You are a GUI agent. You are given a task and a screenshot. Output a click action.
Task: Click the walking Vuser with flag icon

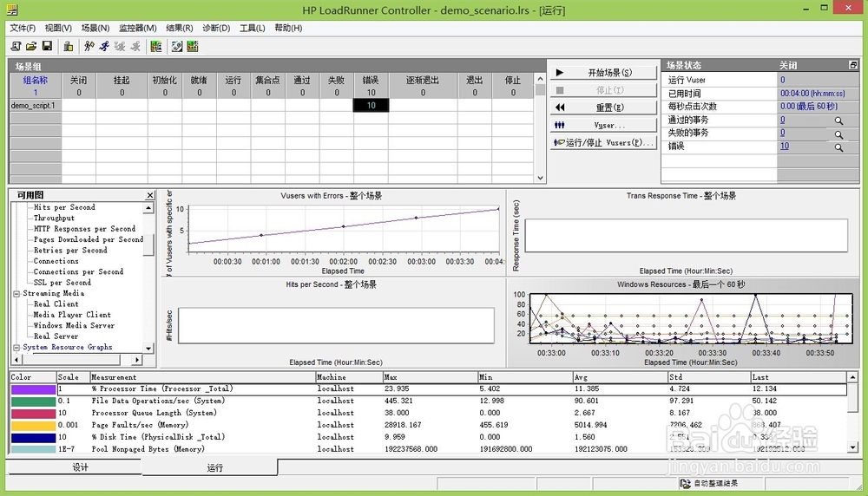pyautogui.click(x=89, y=47)
